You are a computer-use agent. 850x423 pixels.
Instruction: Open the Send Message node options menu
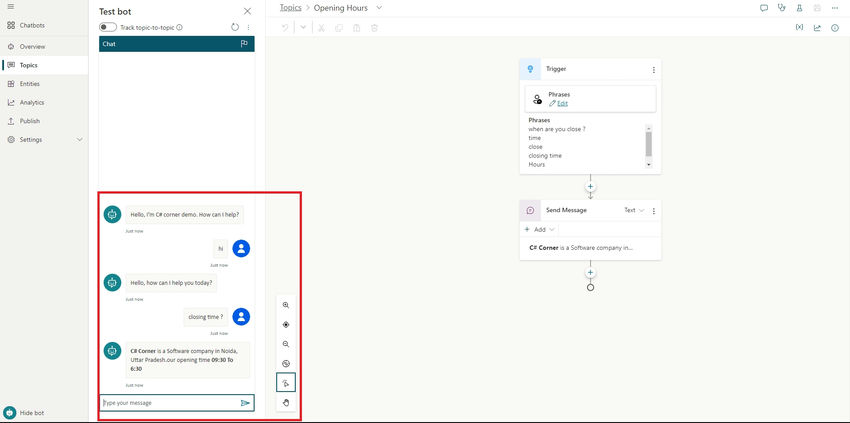coord(654,211)
